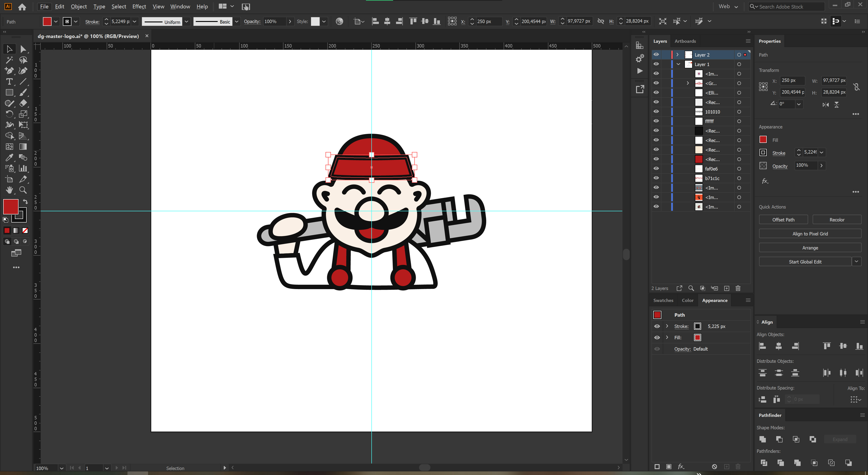The image size is (868, 475).
Task: Open the Object menu
Action: tap(78, 6)
